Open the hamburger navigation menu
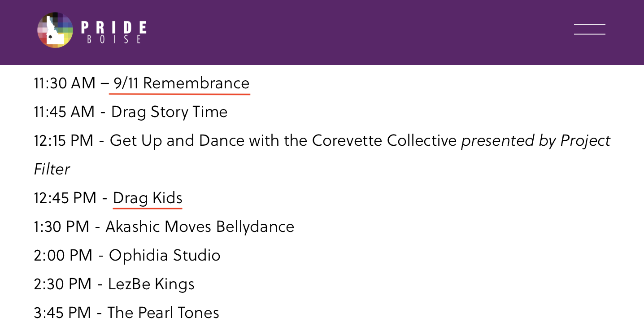This screenshot has height=331, width=644. click(589, 29)
